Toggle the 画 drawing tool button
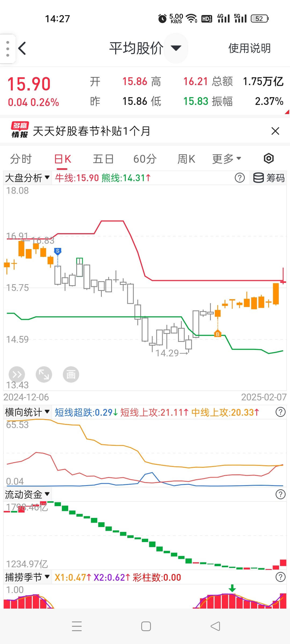290x644 pixels. (x=71, y=374)
